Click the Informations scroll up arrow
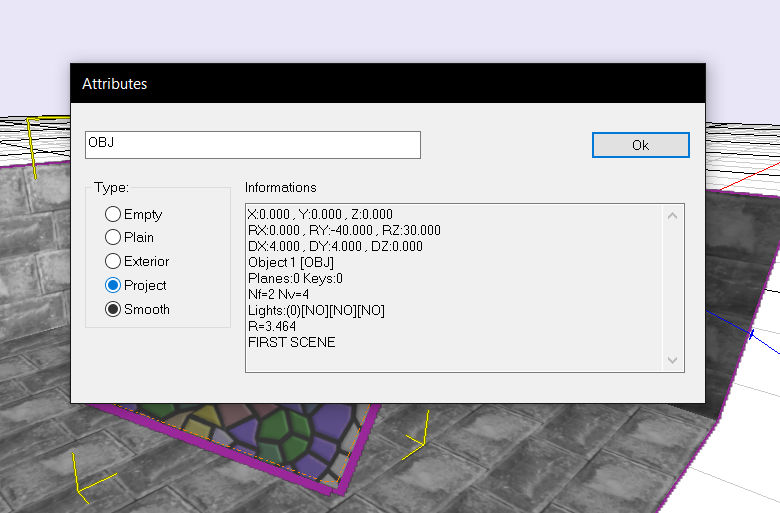Screen dimensions: 780x513 [x=673, y=215]
